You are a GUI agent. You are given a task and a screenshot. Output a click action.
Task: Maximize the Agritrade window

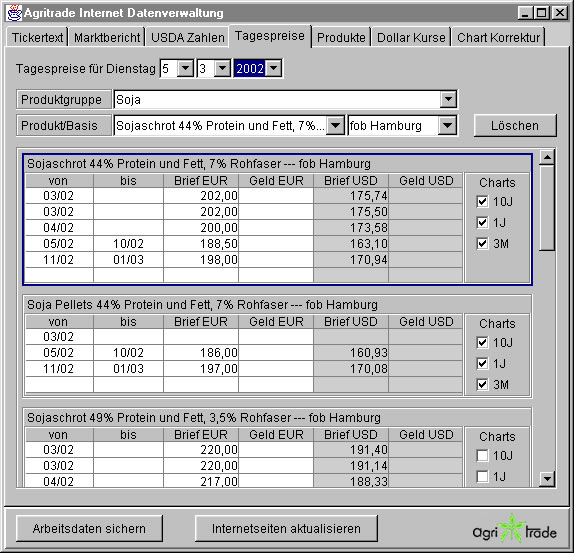click(541, 13)
